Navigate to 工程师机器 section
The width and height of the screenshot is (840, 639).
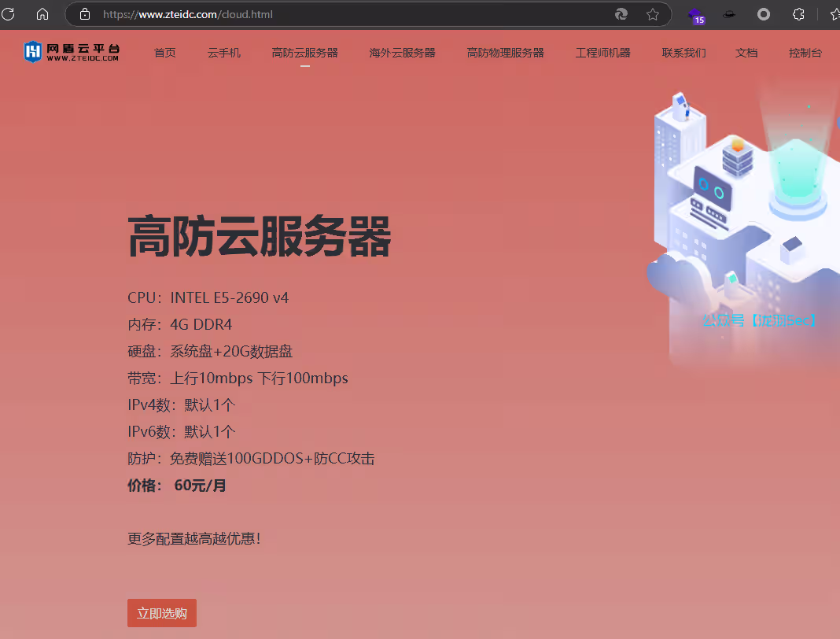click(602, 53)
